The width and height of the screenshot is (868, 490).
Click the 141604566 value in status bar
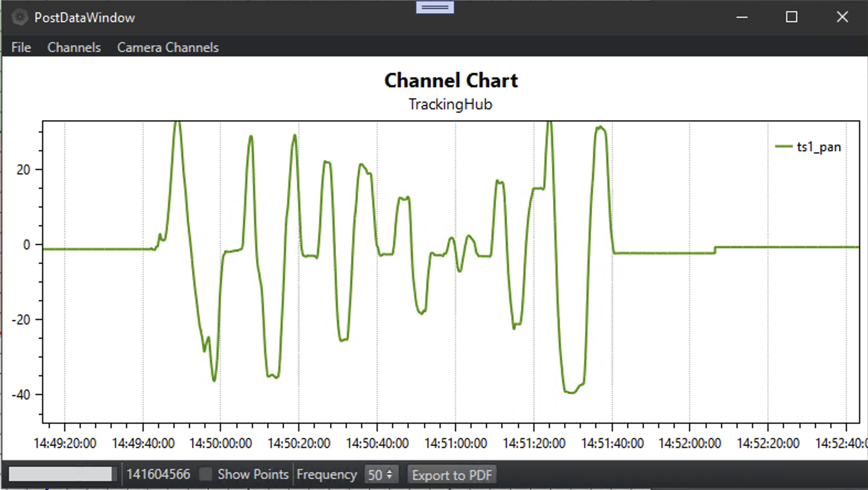click(x=158, y=474)
